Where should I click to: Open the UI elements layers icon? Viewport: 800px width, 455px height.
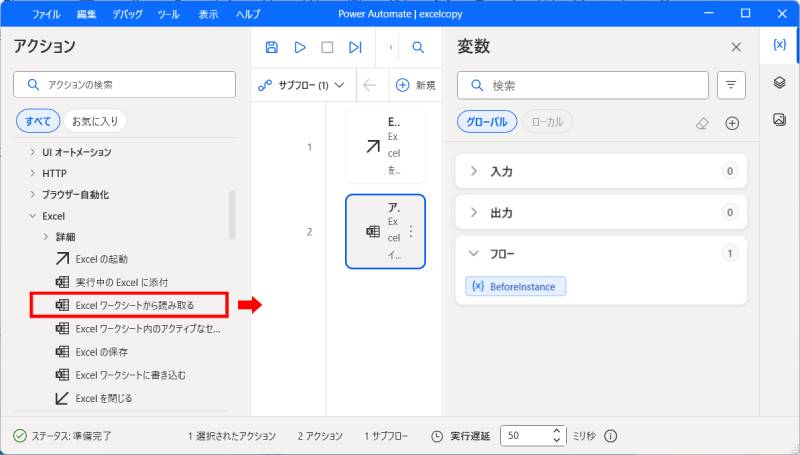pos(780,82)
